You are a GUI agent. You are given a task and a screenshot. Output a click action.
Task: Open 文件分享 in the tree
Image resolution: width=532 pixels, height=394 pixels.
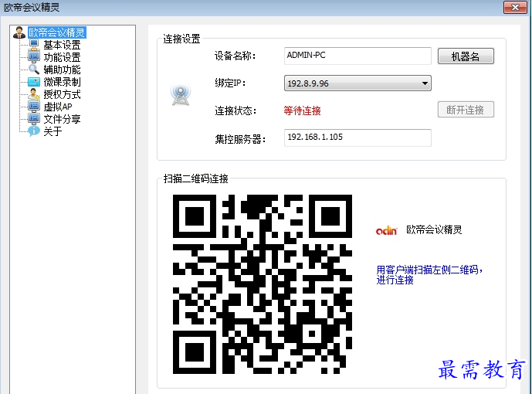tap(62, 119)
